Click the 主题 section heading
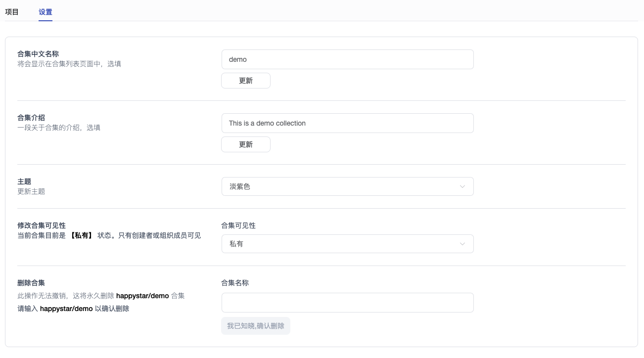644x358 pixels. [x=24, y=181]
